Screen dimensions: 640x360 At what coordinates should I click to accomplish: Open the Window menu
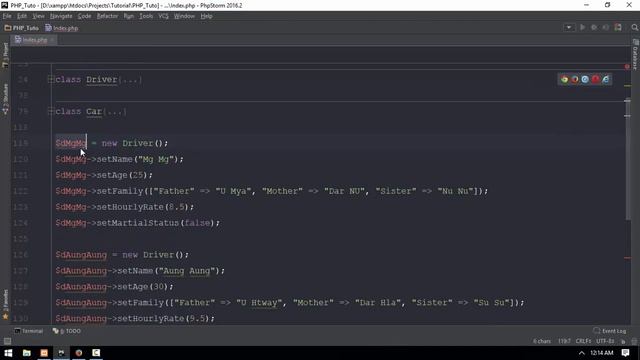coord(184,16)
